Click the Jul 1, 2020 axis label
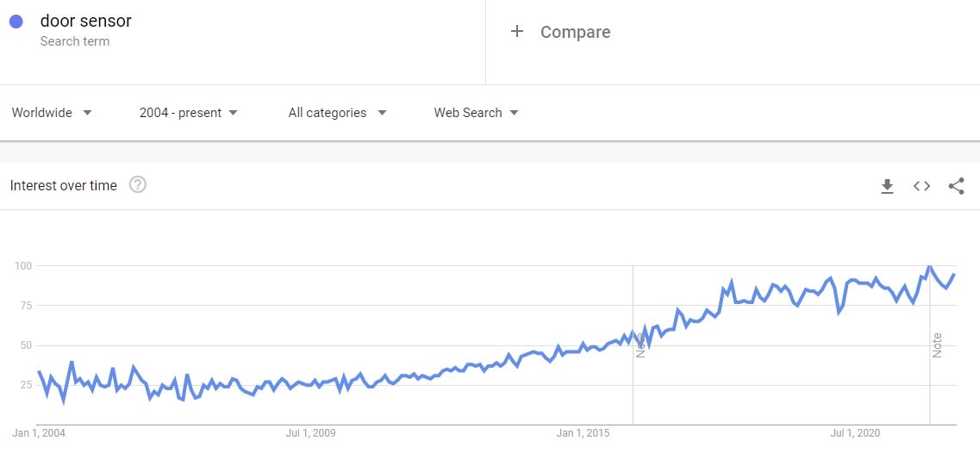Image resolution: width=980 pixels, height=453 pixels. coord(855,433)
